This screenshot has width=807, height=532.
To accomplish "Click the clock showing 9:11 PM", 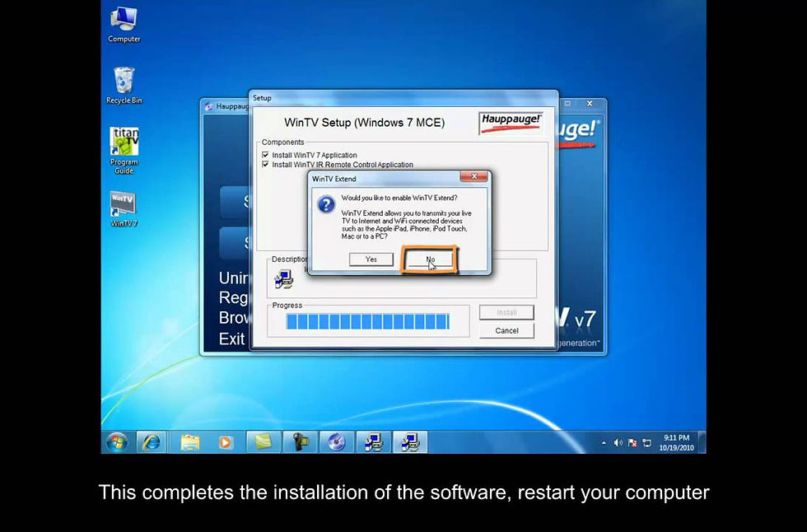I will pos(676,442).
